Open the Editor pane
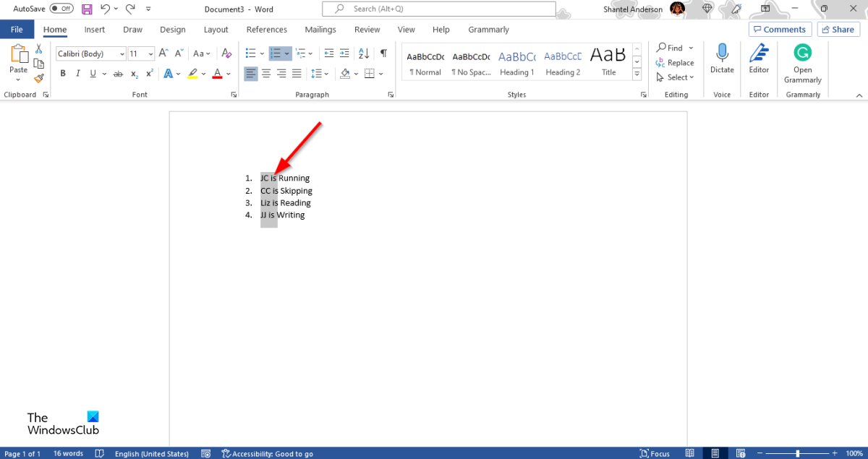 pyautogui.click(x=759, y=59)
